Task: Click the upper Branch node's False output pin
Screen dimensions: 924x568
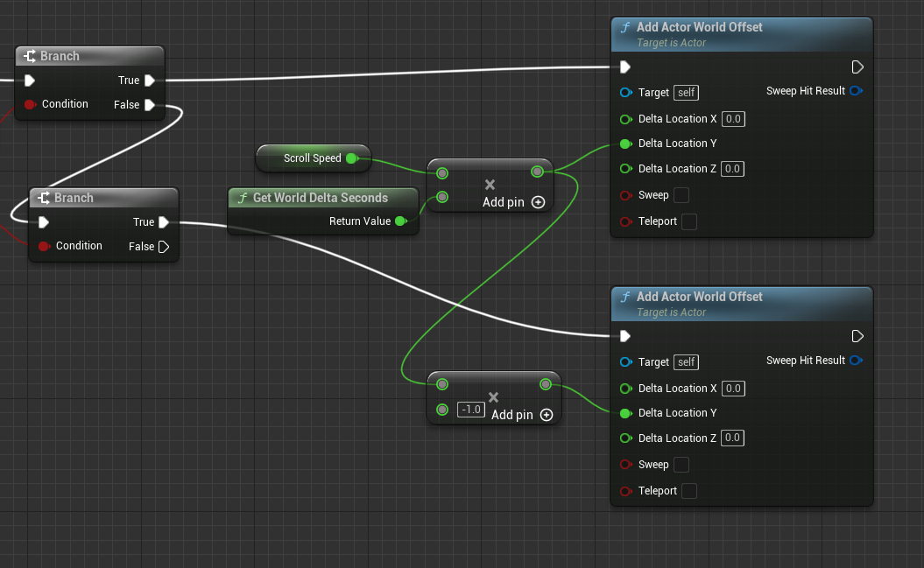Action: (150, 105)
